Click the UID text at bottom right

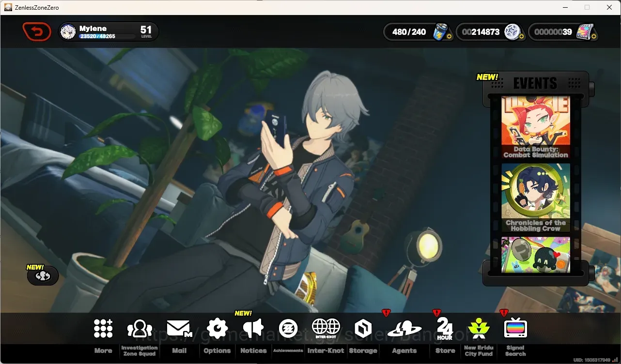592,360
